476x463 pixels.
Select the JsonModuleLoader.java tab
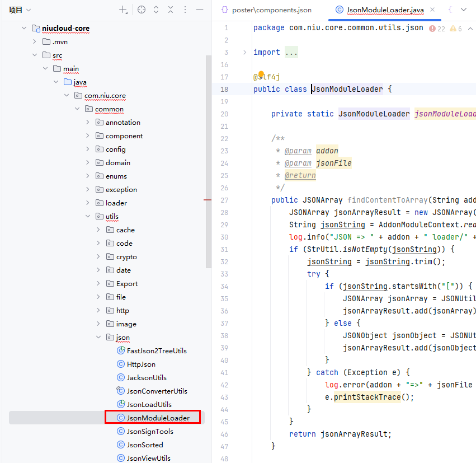[384, 10]
